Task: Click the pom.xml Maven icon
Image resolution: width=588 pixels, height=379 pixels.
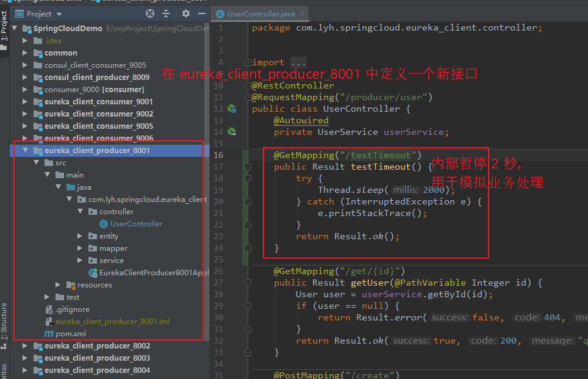Action: click(49, 334)
